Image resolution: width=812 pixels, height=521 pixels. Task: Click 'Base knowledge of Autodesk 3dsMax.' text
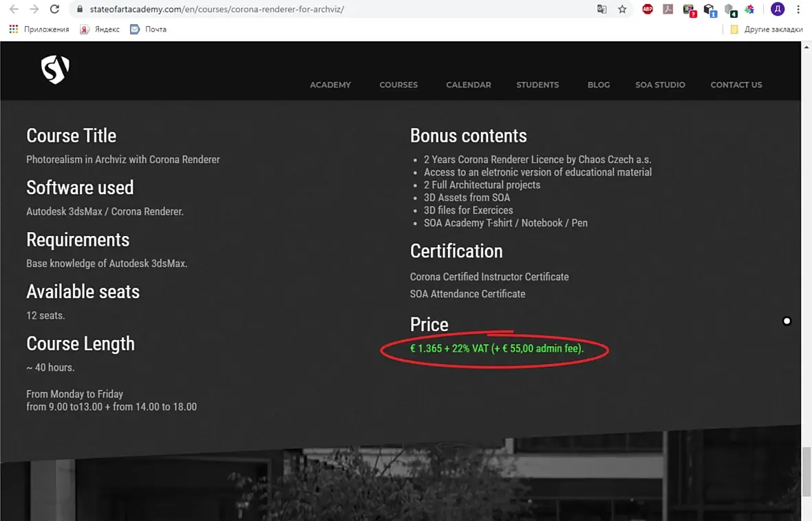(107, 263)
